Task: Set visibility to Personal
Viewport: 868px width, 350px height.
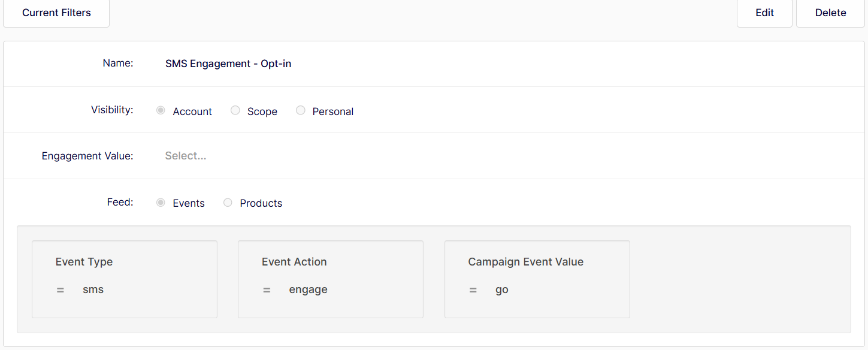Action: tap(301, 110)
